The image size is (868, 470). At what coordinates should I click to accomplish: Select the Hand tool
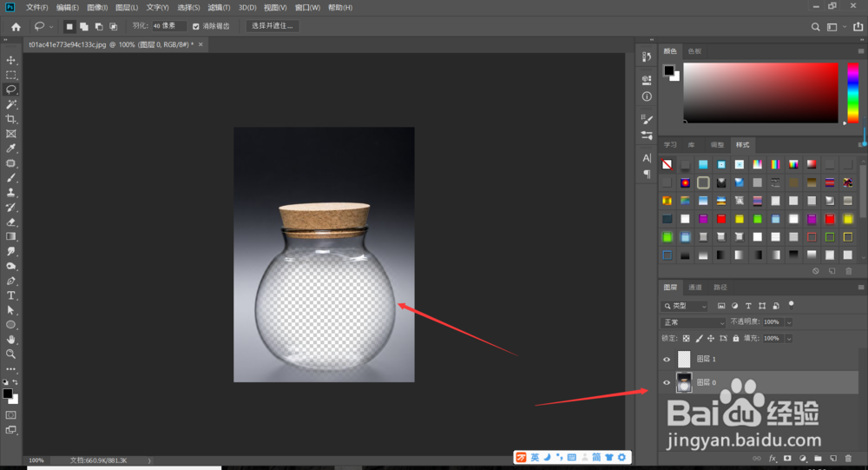coord(10,339)
